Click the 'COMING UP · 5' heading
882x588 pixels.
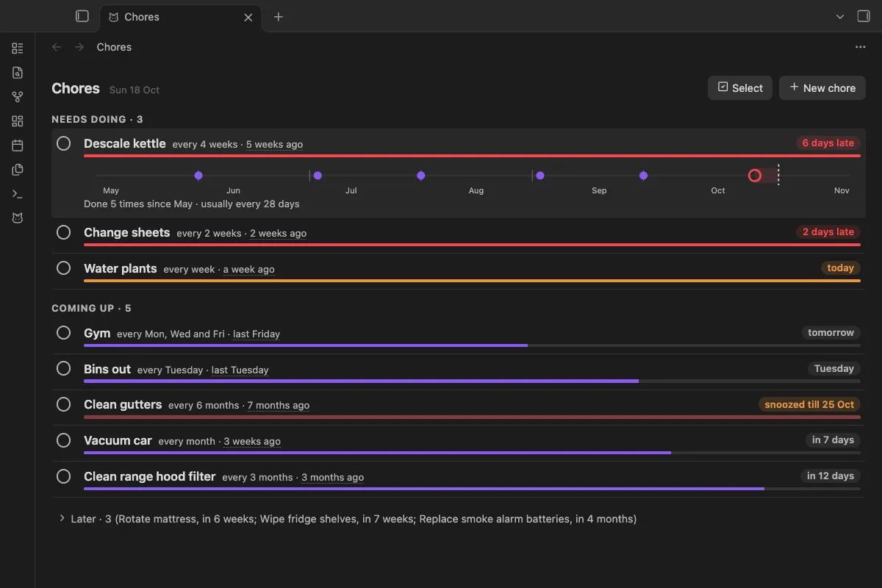91,308
